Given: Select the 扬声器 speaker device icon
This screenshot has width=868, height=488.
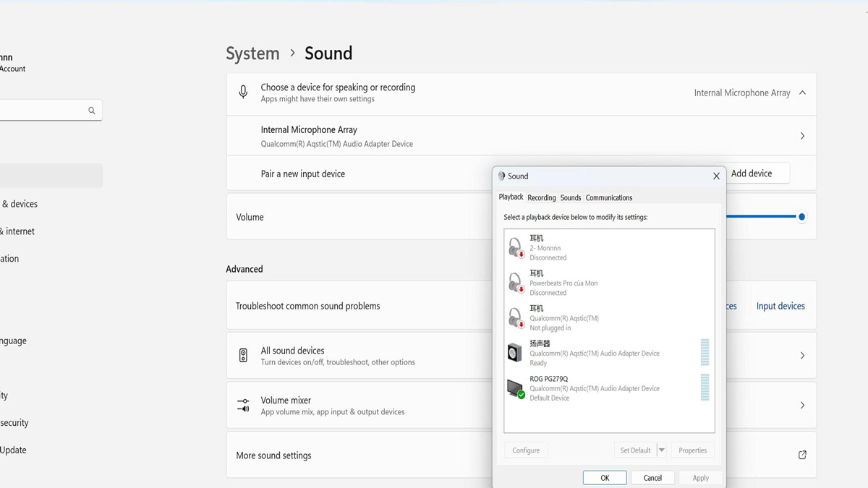Looking at the screenshot, I should click(515, 353).
